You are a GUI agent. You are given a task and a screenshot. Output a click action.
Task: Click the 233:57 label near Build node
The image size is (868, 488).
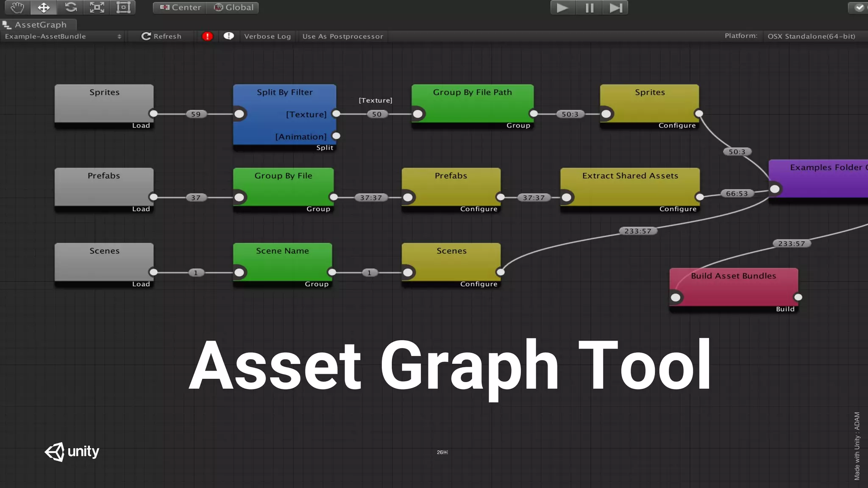(x=792, y=244)
